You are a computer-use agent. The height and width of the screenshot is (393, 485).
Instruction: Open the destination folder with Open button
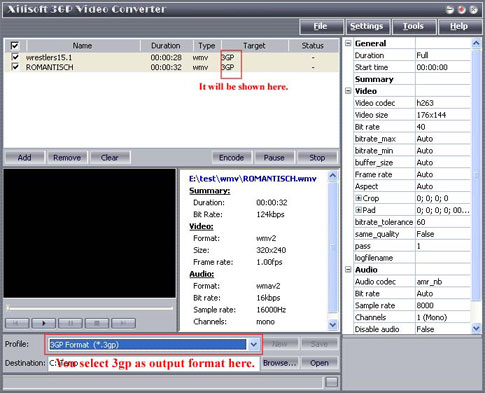[319, 363]
